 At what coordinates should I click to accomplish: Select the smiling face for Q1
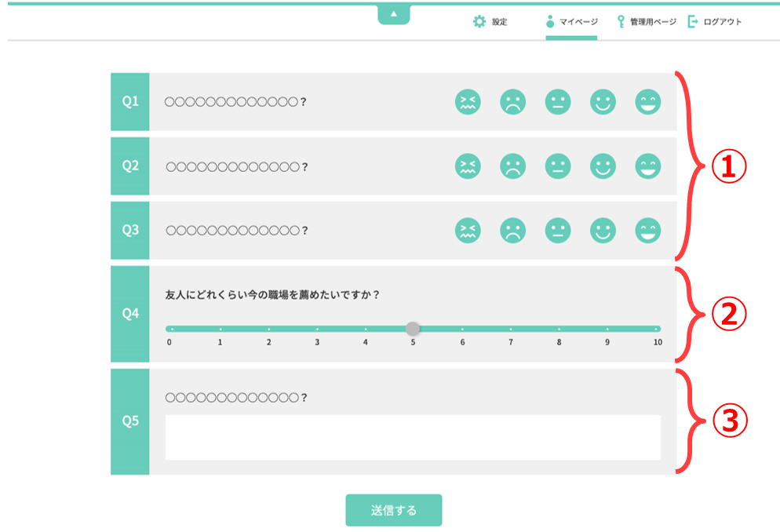click(x=603, y=102)
